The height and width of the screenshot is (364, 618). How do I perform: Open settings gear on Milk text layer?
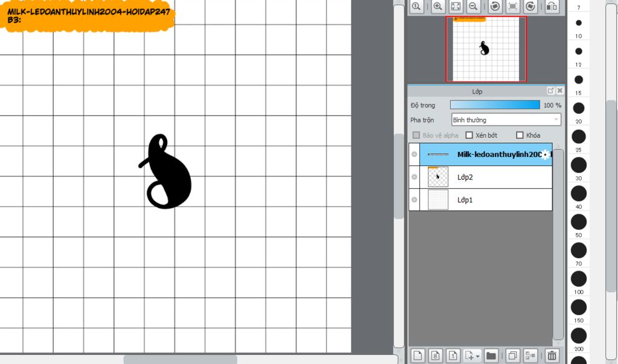click(545, 155)
